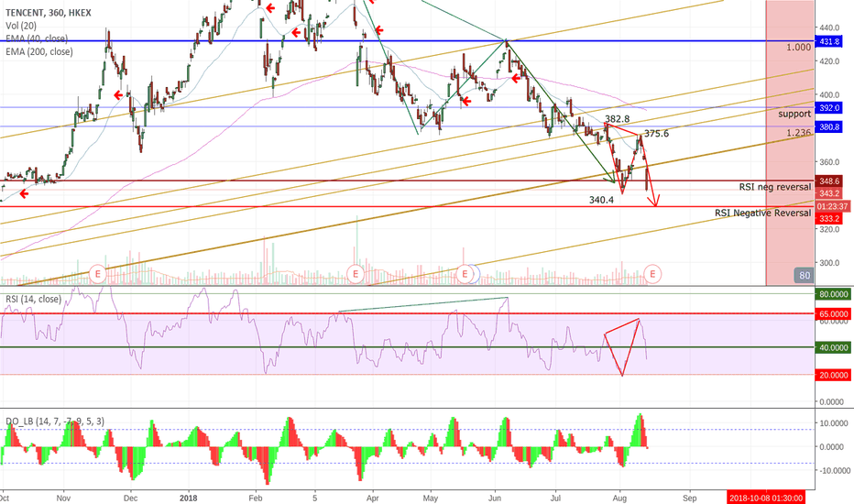Click the 320.0 price axis tick

click(x=829, y=229)
